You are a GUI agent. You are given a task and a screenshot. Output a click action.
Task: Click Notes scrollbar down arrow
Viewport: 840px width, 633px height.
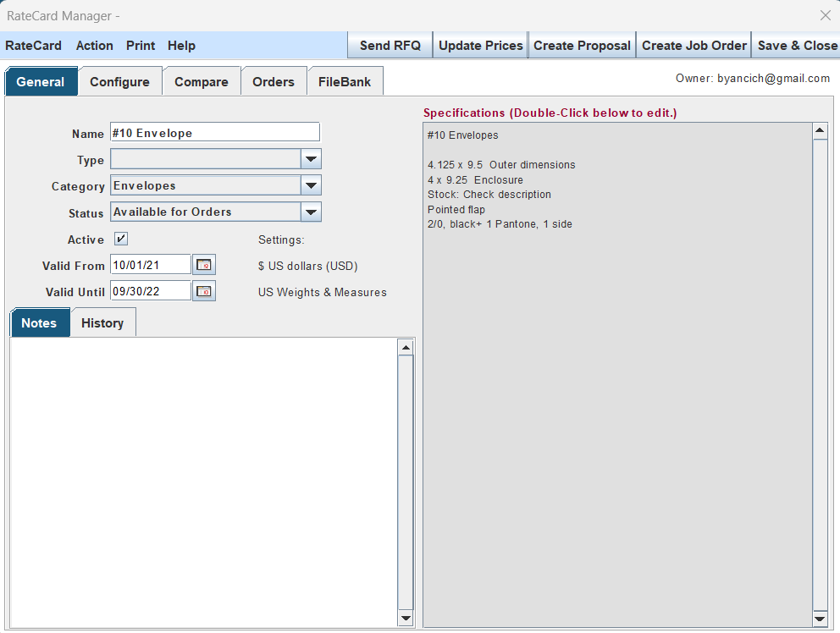click(406, 619)
